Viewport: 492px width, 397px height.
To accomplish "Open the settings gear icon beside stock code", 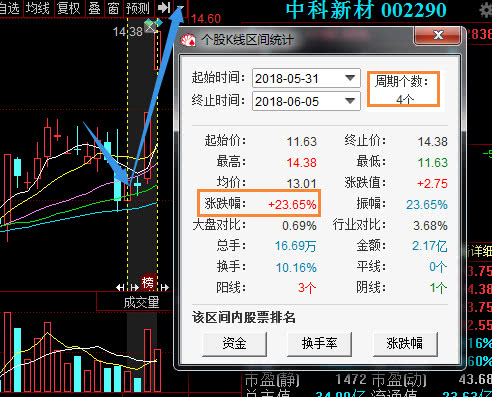I will [x=486, y=10].
